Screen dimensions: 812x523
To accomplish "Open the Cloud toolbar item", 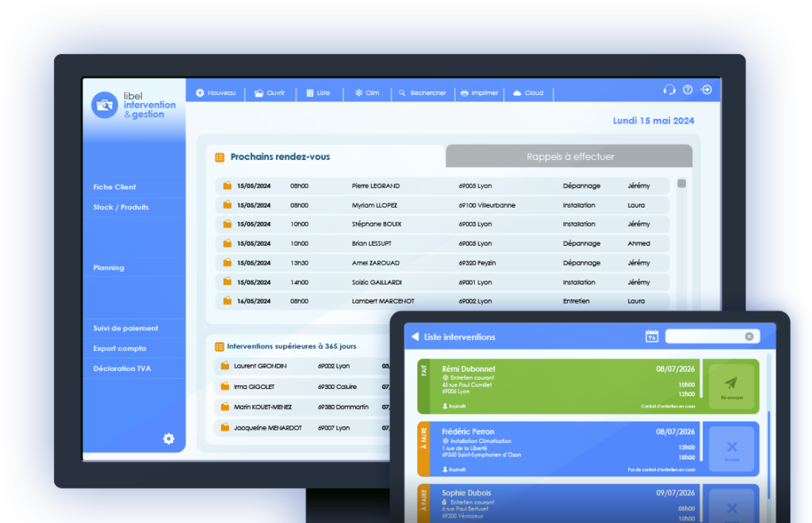I will pos(528,94).
